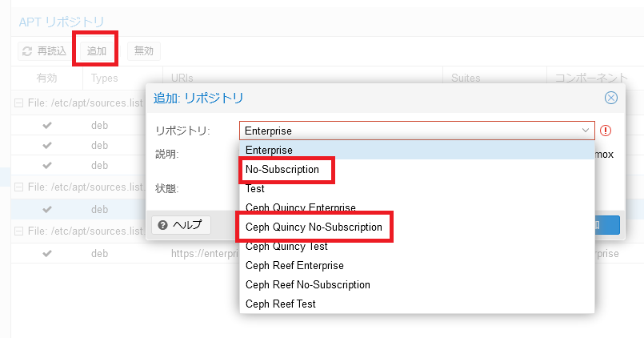This screenshot has width=644, height=338.
Task: Sort by the コンポーネント column header
Action: click(x=595, y=78)
